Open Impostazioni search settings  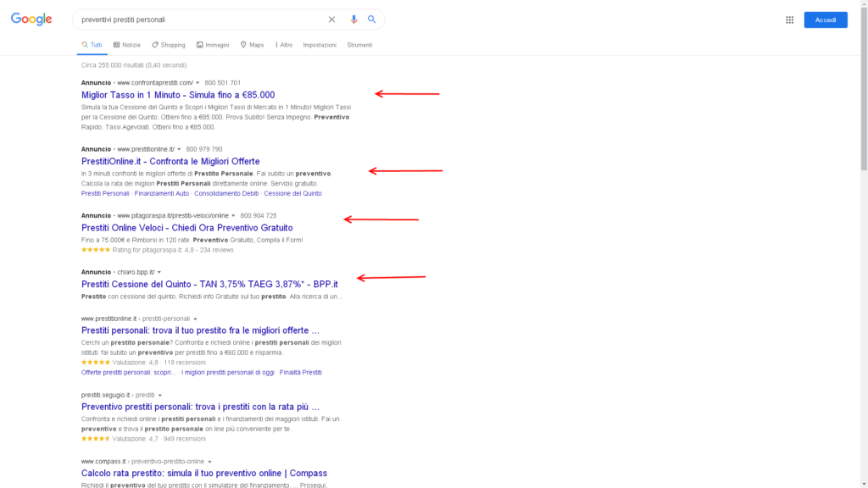pyautogui.click(x=320, y=45)
